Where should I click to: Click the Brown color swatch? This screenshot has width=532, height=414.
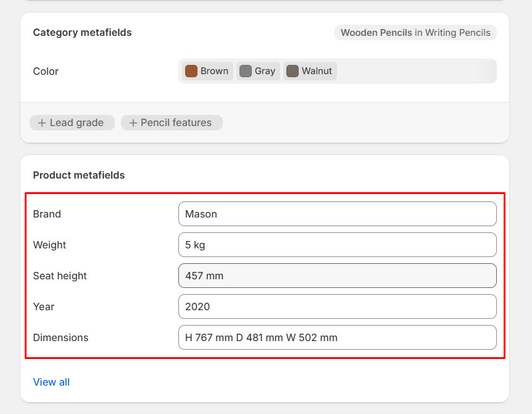pos(191,71)
